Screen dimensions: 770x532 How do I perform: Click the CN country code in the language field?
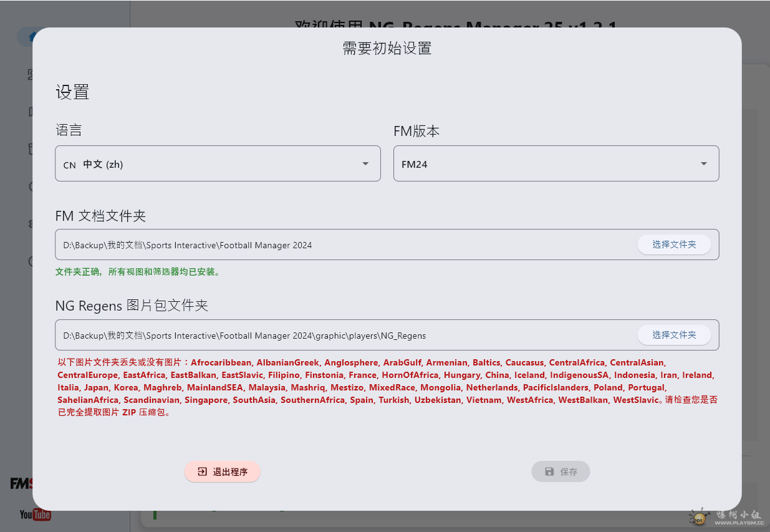[x=70, y=165]
